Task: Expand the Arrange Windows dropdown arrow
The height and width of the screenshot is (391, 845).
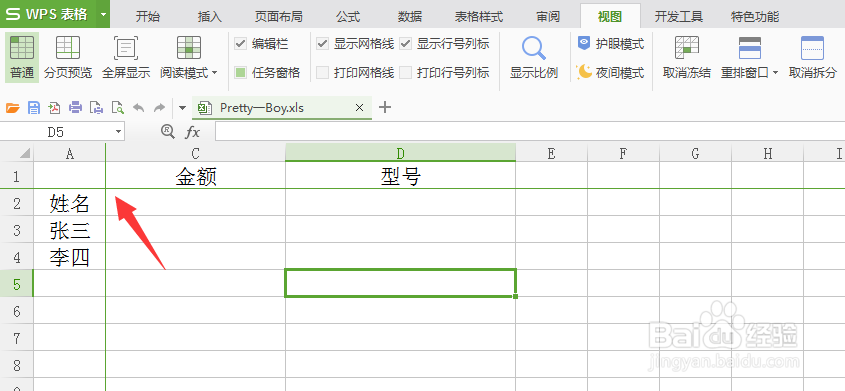Action: [x=776, y=73]
